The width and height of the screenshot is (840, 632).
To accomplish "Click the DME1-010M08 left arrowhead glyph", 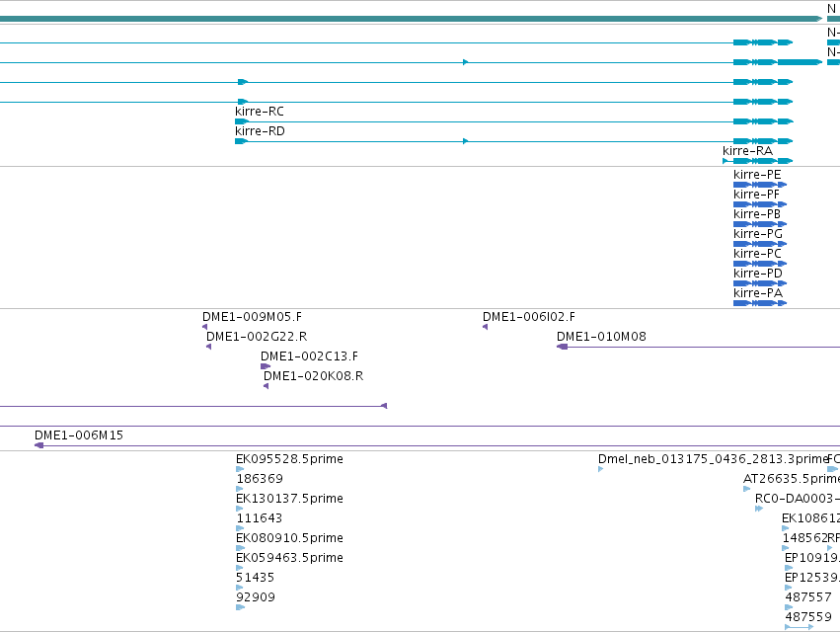I will pos(562,347).
